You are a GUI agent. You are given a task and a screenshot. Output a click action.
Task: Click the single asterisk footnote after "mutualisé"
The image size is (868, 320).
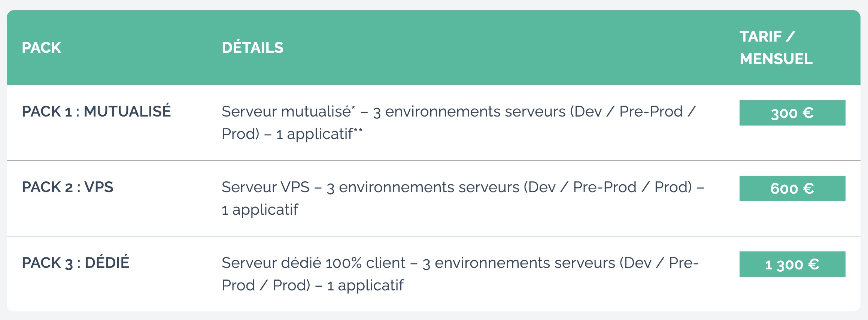[353, 108]
